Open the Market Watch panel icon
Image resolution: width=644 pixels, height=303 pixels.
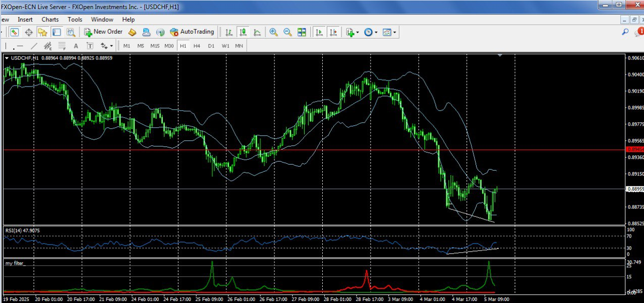[x=15, y=32]
